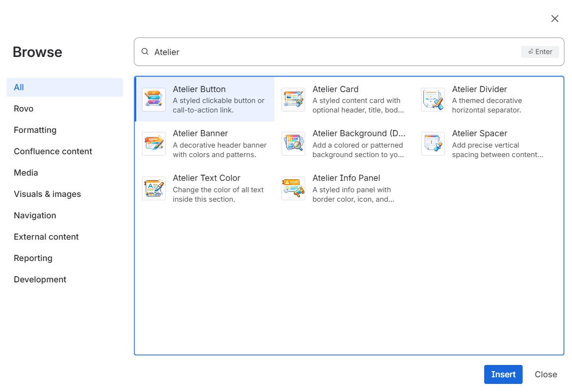
Task: Open the Rovo category
Action: [x=24, y=109]
